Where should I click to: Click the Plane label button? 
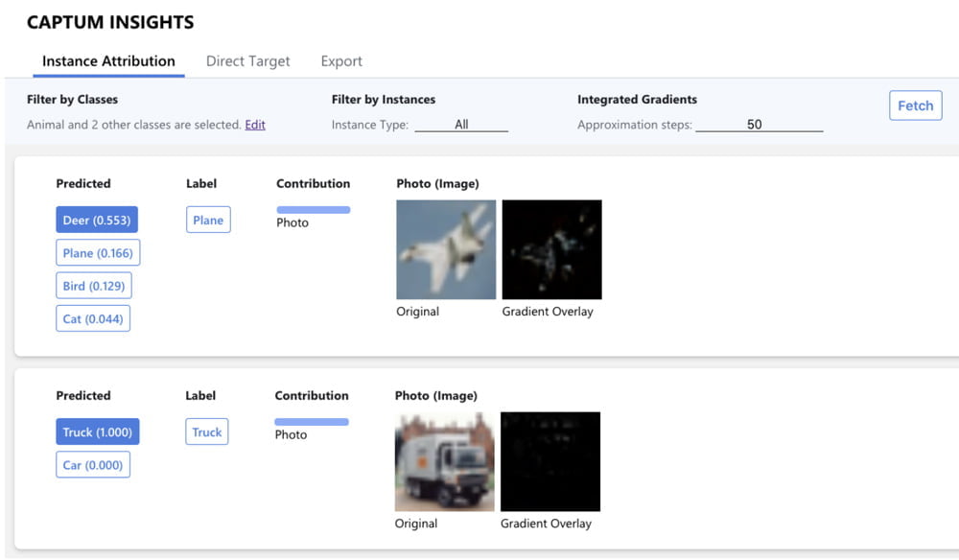pos(208,221)
